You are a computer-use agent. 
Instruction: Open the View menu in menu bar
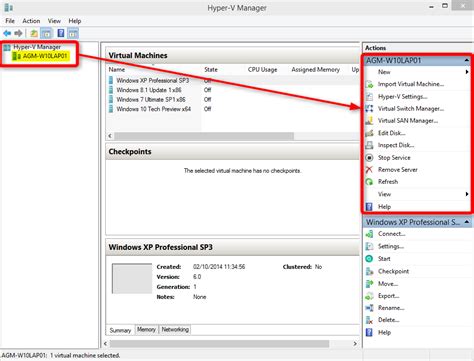tap(54, 21)
